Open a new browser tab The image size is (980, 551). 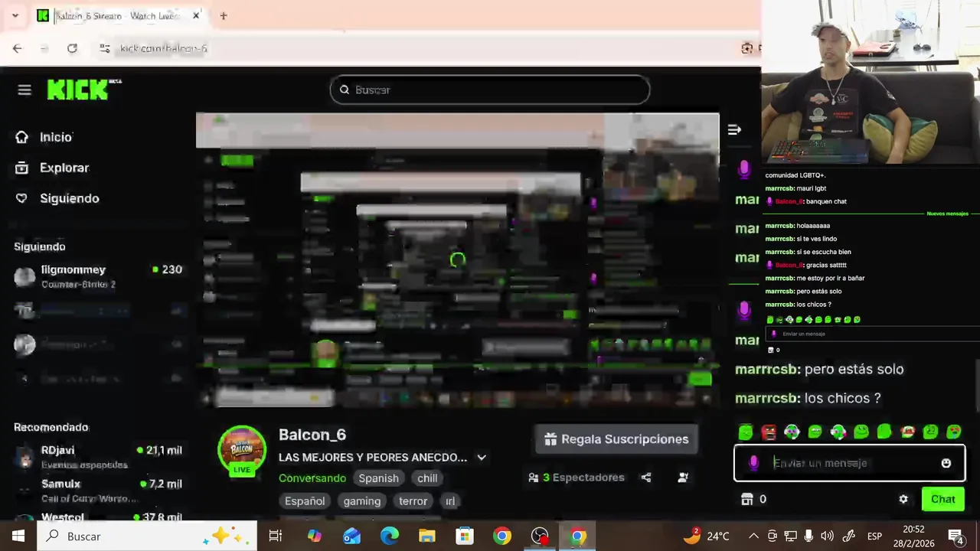pyautogui.click(x=224, y=15)
